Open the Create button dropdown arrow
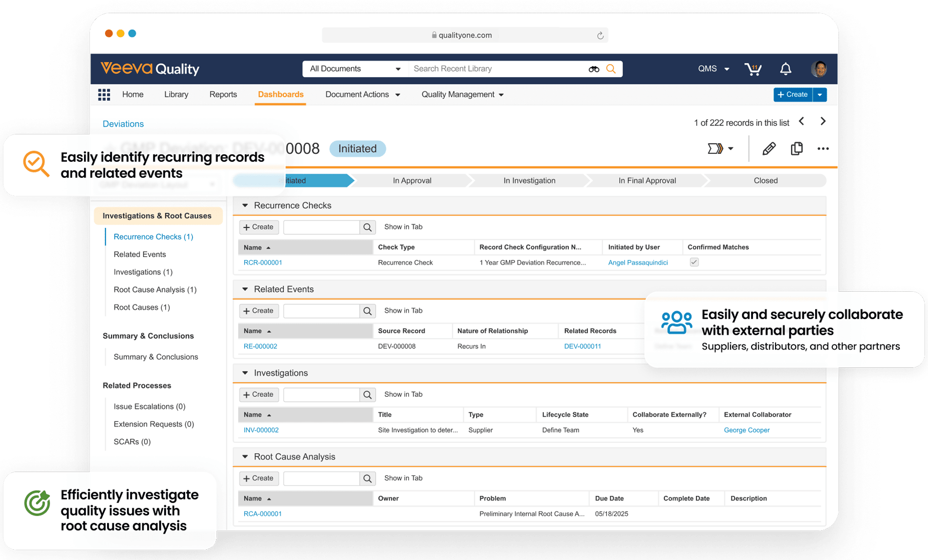The width and height of the screenshot is (928, 560). coord(820,94)
